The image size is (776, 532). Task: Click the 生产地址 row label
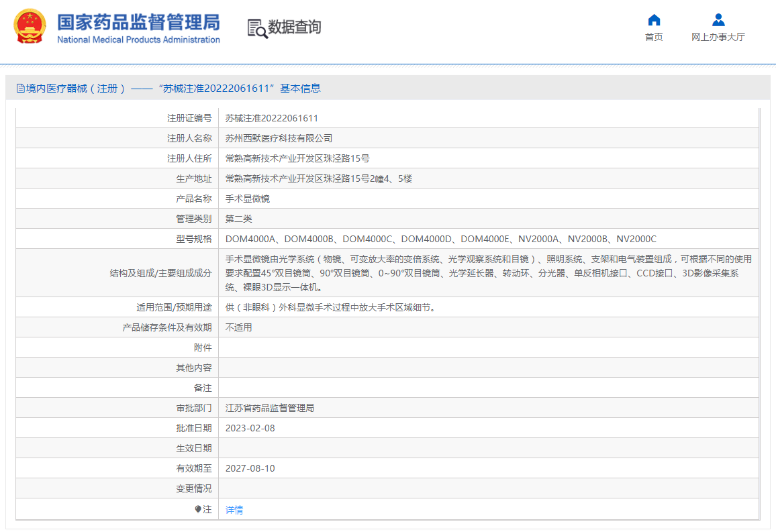click(194, 179)
